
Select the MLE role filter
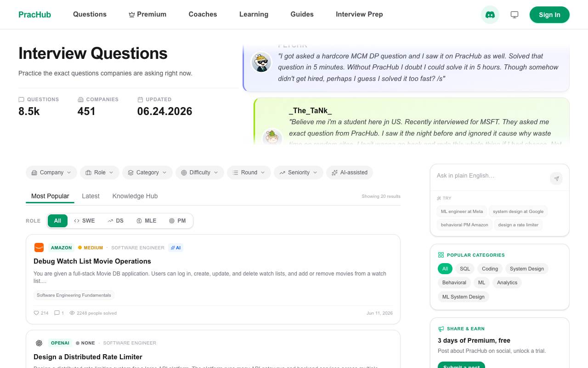tap(147, 221)
